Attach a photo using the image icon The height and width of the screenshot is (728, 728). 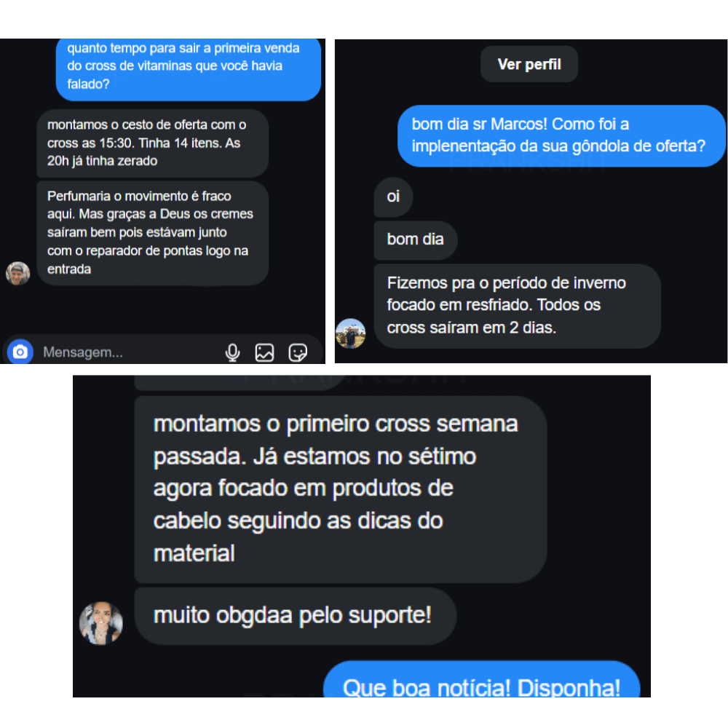[x=265, y=352]
